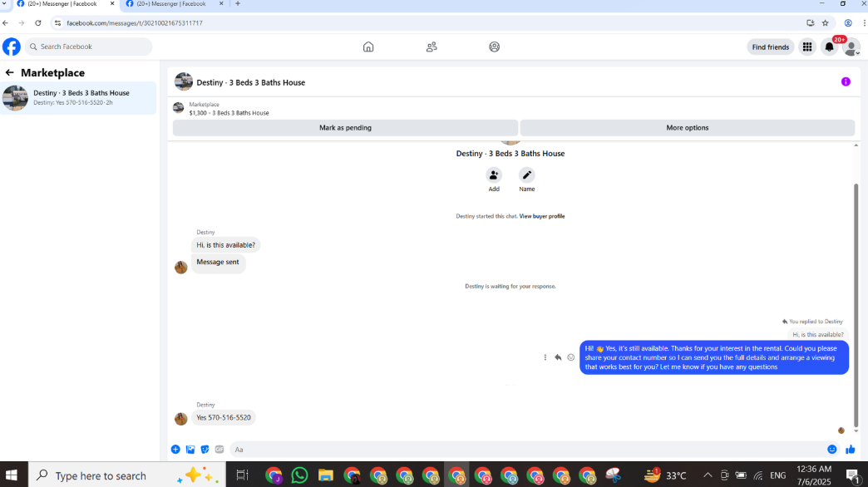Screen dimensions: 868x487
Task: Open the tab search dropdown arrow
Action: point(4,4)
